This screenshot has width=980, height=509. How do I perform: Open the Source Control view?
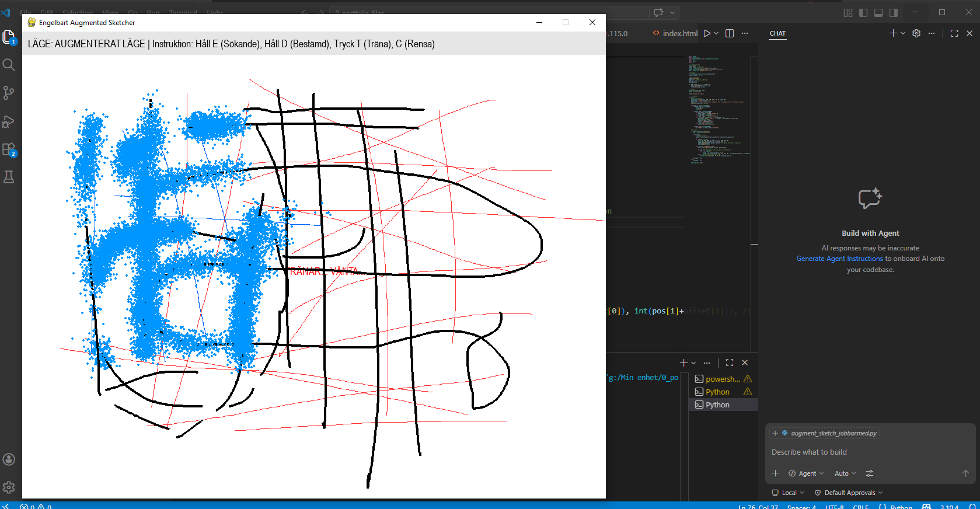click(x=9, y=93)
